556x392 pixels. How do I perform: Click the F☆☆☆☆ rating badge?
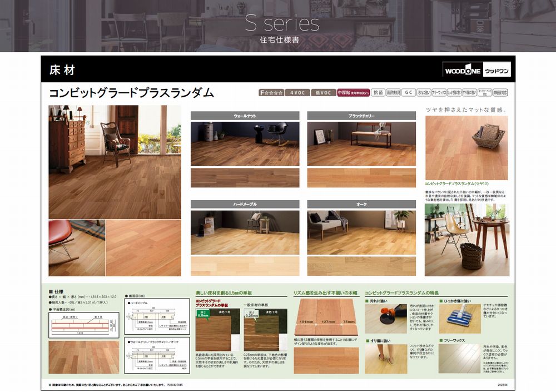pyautogui.click(x=271, y=93)
